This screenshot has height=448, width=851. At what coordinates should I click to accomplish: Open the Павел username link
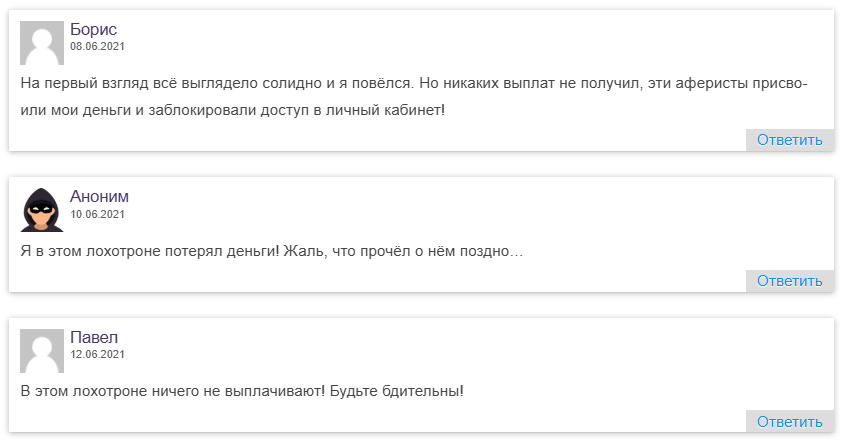[94, 338]
